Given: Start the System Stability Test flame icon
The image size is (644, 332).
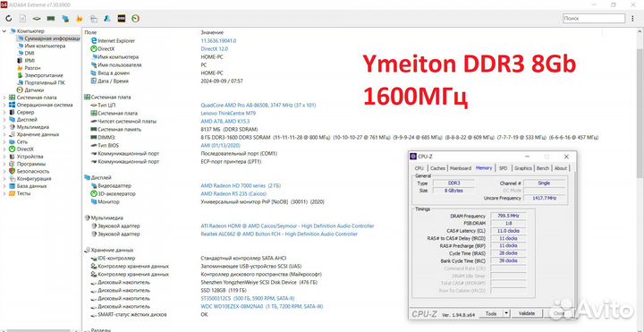Looking at the screenshot, I should point(80,19).
